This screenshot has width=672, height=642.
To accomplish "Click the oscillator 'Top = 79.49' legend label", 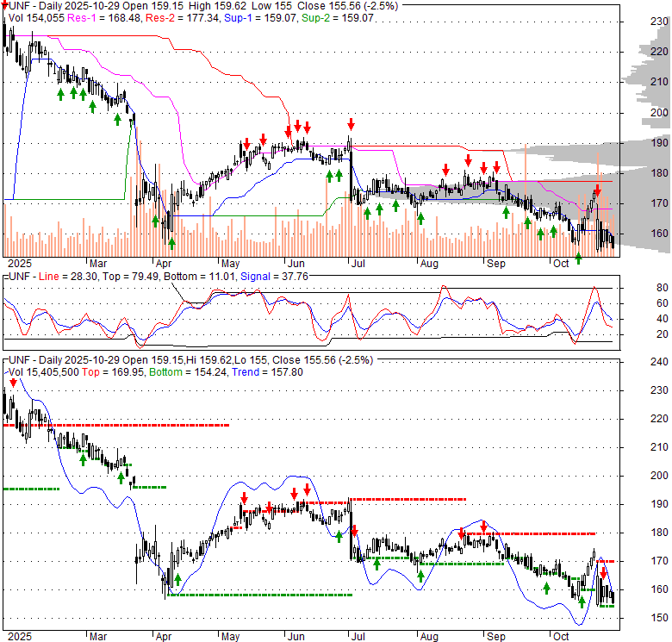I will pos(132,277).
